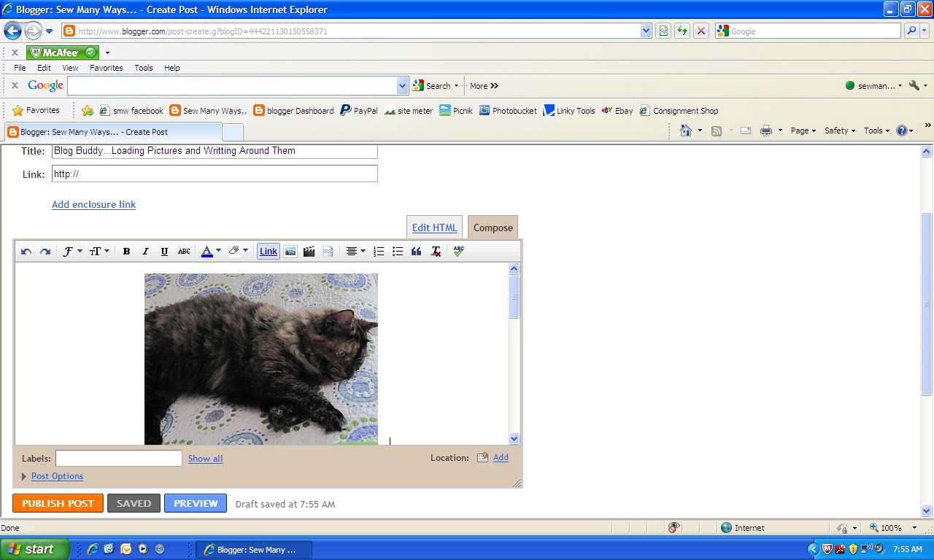The height and width of the screenshot is (560, 934).
Task: Click the browser Back button
Action: [x=12, y=31]
